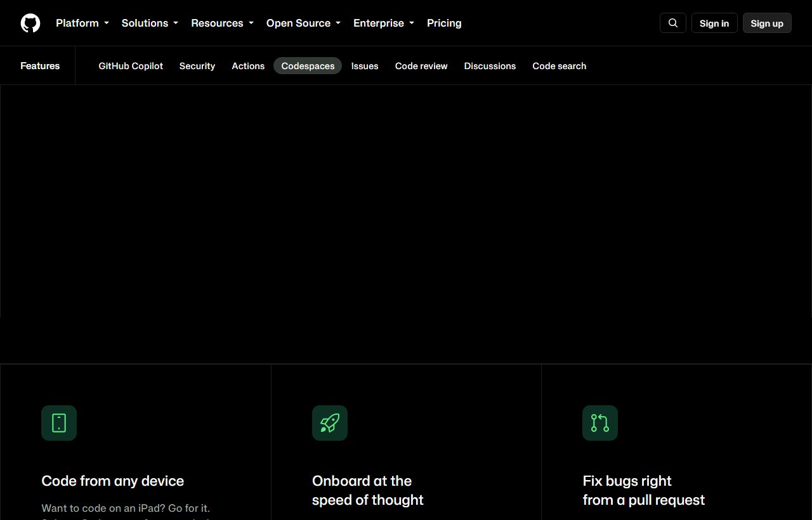Viewport: 812px width, 520px height.
Task: Click the Sign in button
Action: coord(714,23)
